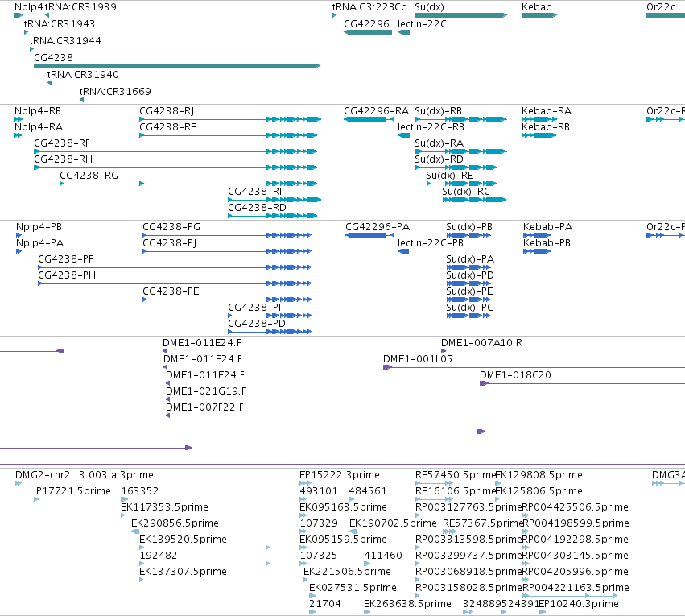This screenshot has height=616, width=685.
Task: Click the Nplp4-PA protein label
Action: (39, 243)
